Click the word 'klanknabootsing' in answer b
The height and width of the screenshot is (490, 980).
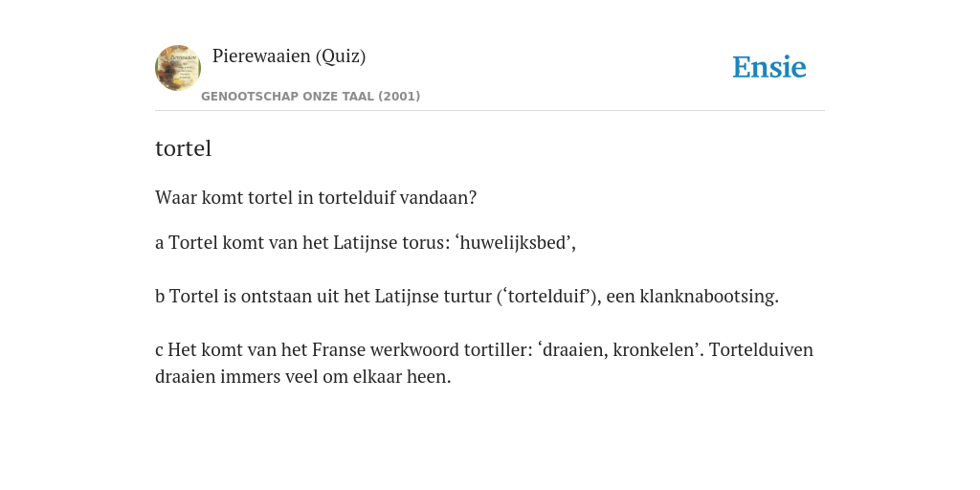(x=708, y=296)
